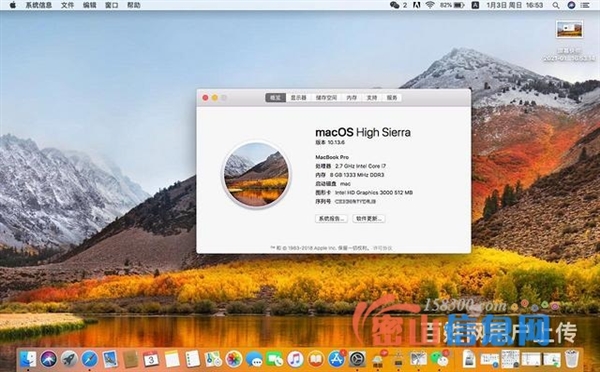Switch to the 内存 tab
This screenshot has height=372, width=600.
pyautogui.click(x=352, y=98)
